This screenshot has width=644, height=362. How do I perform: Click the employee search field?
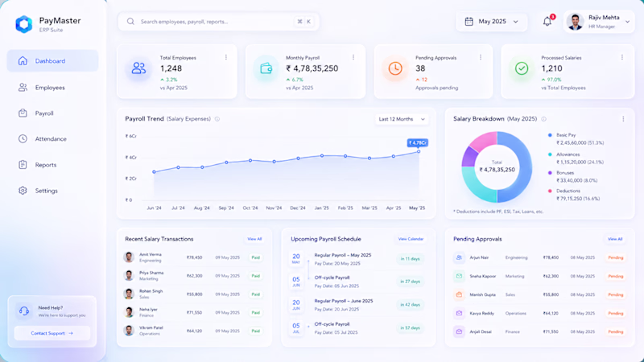[x=218, y=22]
